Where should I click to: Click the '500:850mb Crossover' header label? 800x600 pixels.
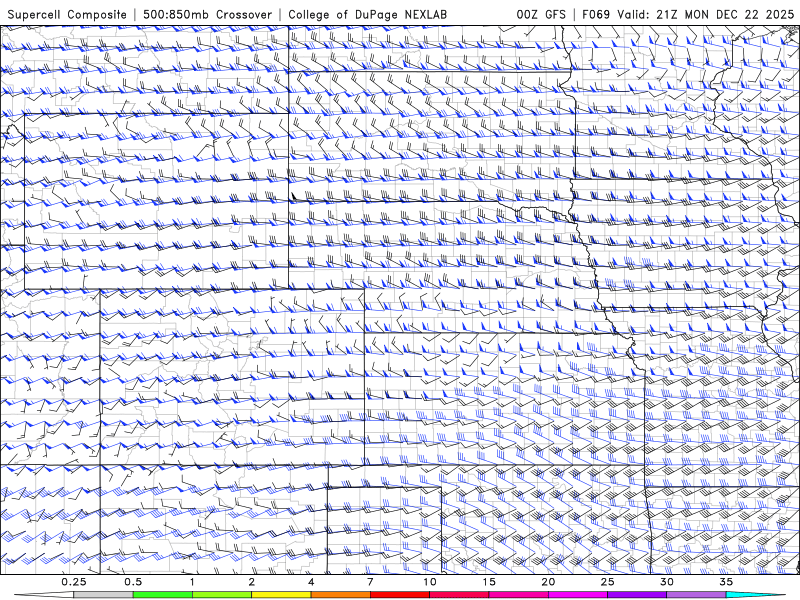(208, 14)
